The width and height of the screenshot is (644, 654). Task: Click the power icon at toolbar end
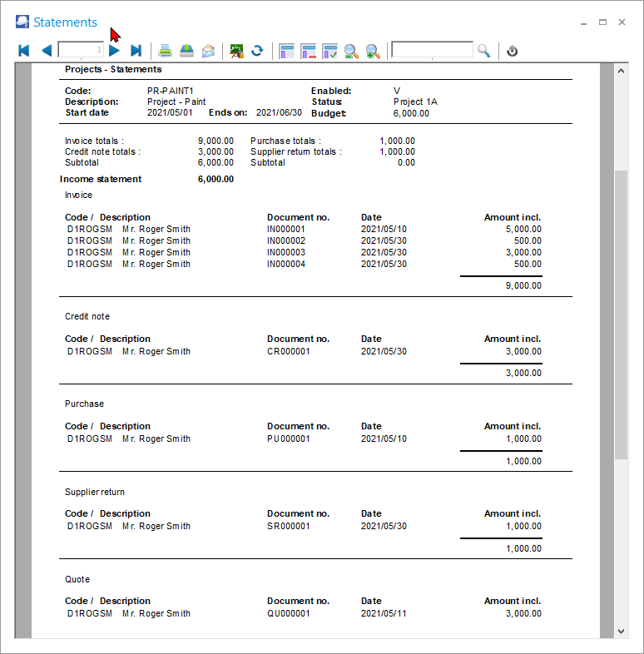[x=513, y=51]
